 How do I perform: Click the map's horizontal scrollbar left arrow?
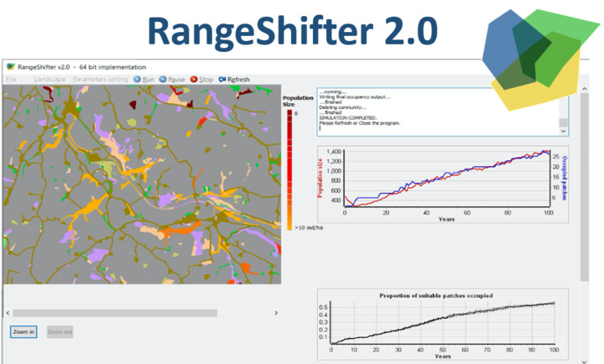coord(8,313)
